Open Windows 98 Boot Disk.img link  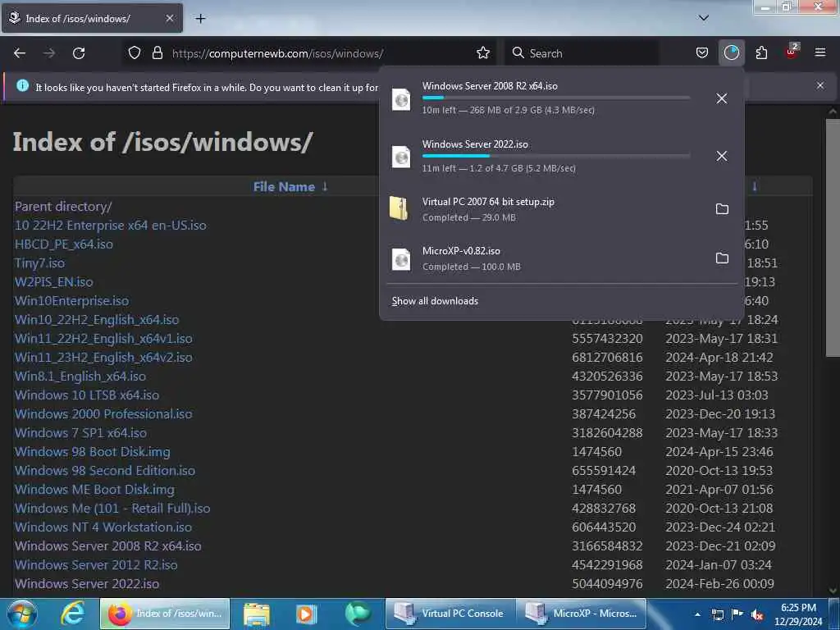(x=92, y=452)
